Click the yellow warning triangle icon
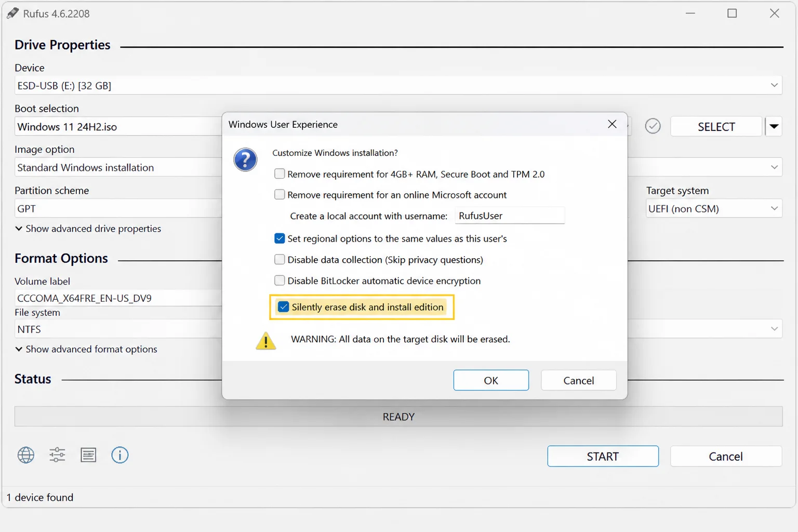The width and height of the screenshot is (798, 532). coord(266,341)
